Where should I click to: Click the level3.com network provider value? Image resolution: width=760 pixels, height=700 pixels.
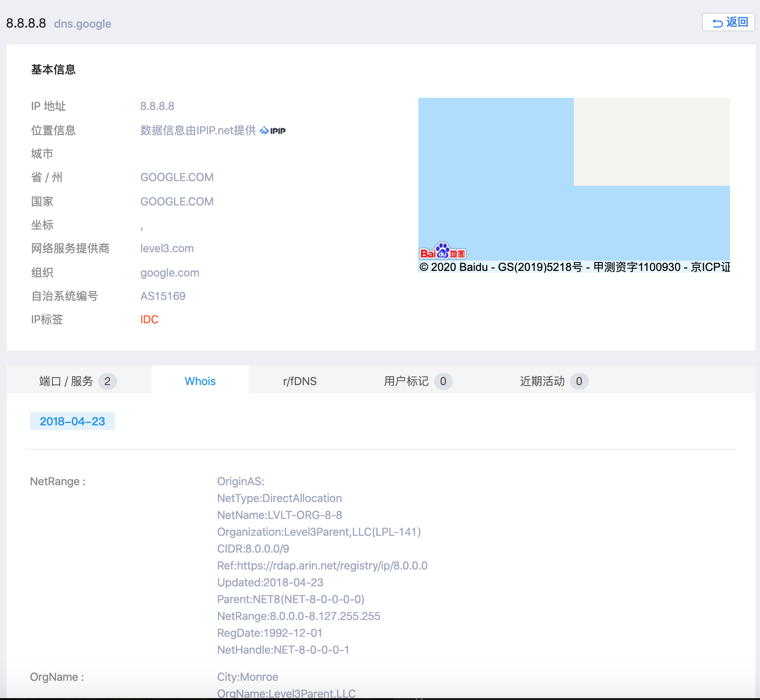(167, 248)
